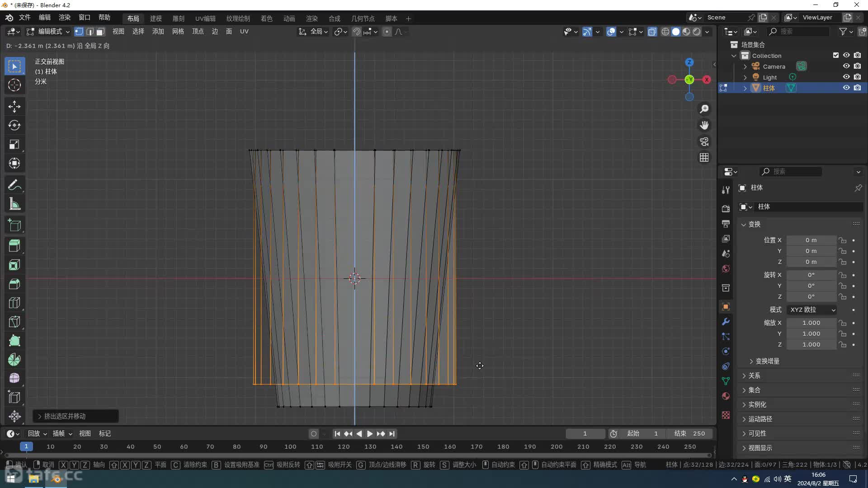Open the XYZ Euler rotation mode dropdown
Viewport: 868px width, 488px height.
click(x=812, y=310)
